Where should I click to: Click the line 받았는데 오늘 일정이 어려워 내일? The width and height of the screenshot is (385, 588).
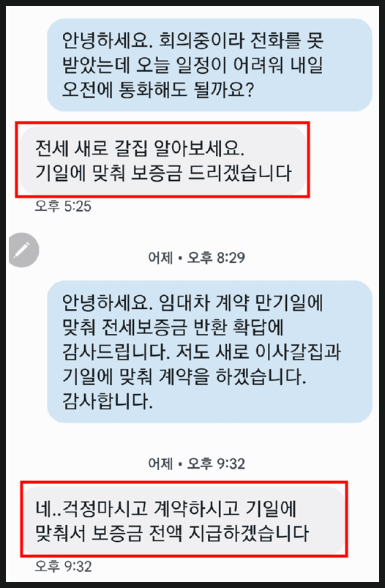tap(192, 66)
